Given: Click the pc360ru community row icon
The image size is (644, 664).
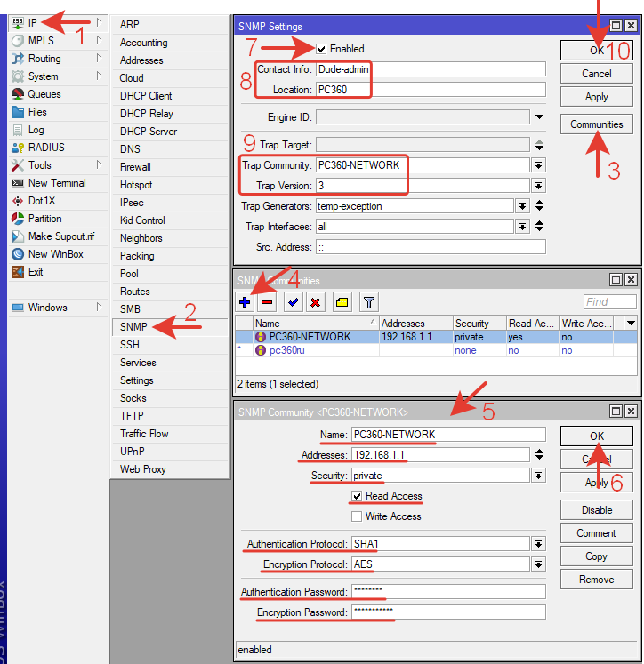Looking at the screenshot, I should point(260,350).
